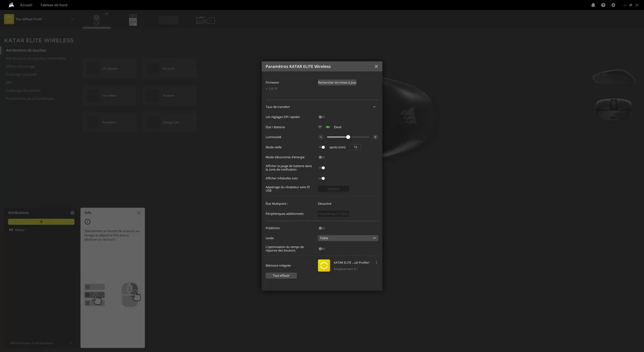Image resolution: width=644 pixels, height=352 pixels.
Task: Click the Périphériques requis button
Action: point(333,214)
